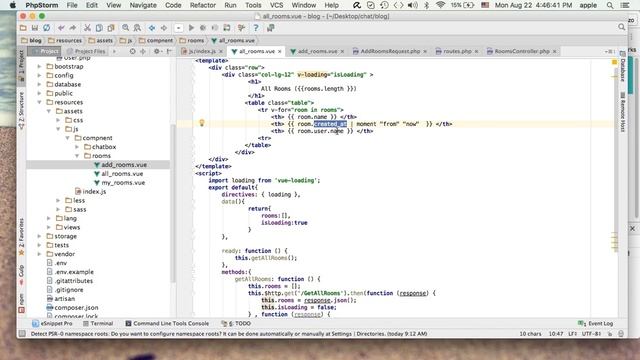Open the Refactor menu
The image size is (640, 360).
(202, 5)
